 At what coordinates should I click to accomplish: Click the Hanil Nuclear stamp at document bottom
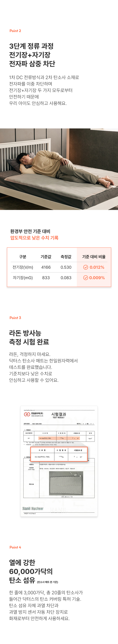[33, 508]
